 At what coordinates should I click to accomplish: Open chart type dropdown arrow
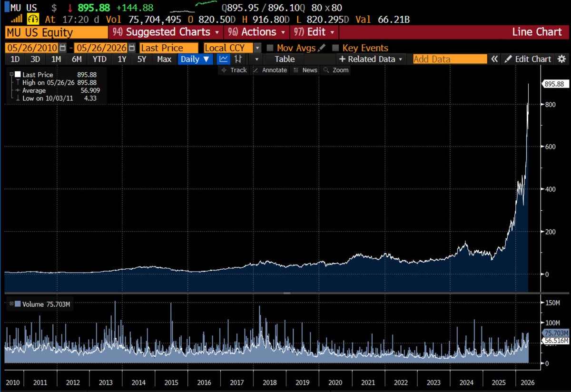click(256, 59)
